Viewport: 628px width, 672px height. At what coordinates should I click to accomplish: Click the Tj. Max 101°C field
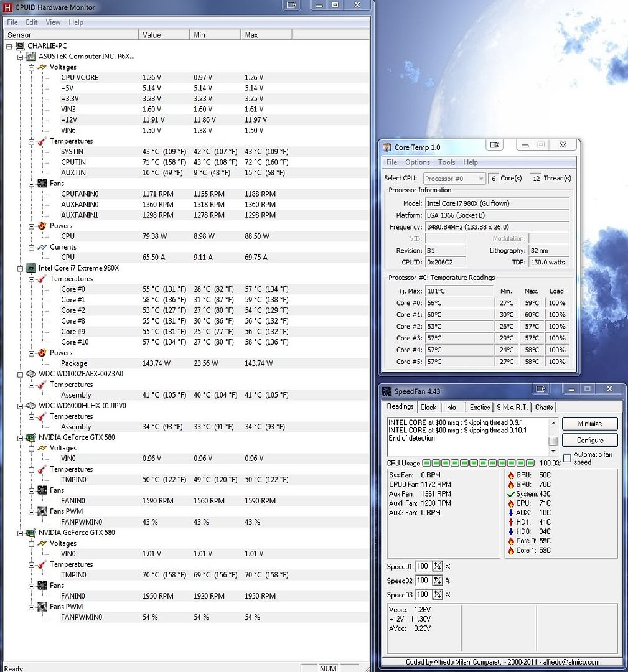pos(459,291)
